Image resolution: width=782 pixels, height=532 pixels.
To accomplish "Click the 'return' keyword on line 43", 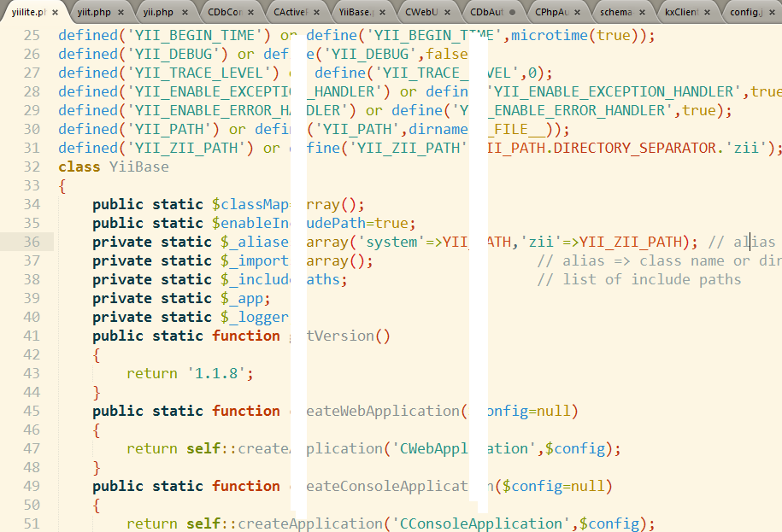I will [151, 374].
